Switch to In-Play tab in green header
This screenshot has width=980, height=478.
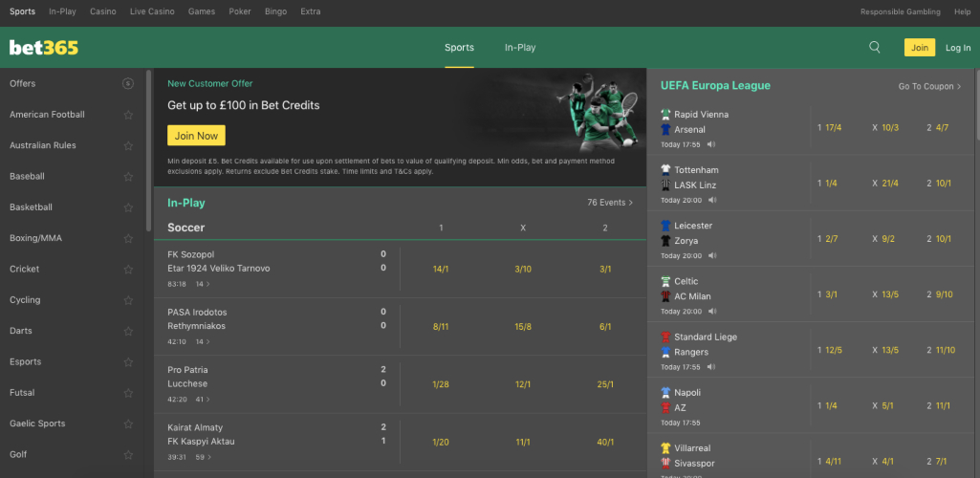click(520, 48)
